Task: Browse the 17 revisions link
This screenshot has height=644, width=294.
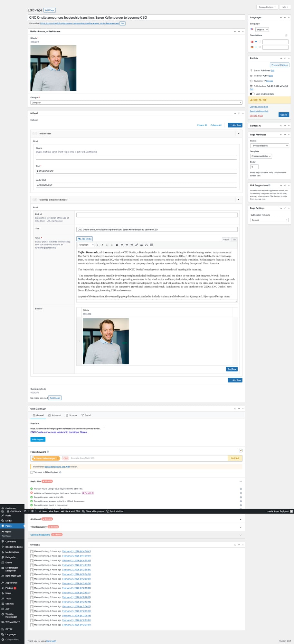Action: (x=270, y=81)
